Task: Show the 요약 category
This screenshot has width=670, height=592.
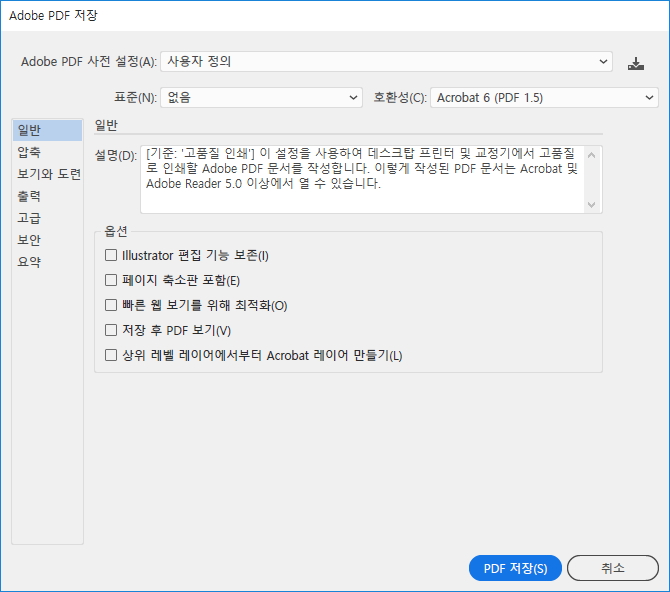Action: click(47, 262)
